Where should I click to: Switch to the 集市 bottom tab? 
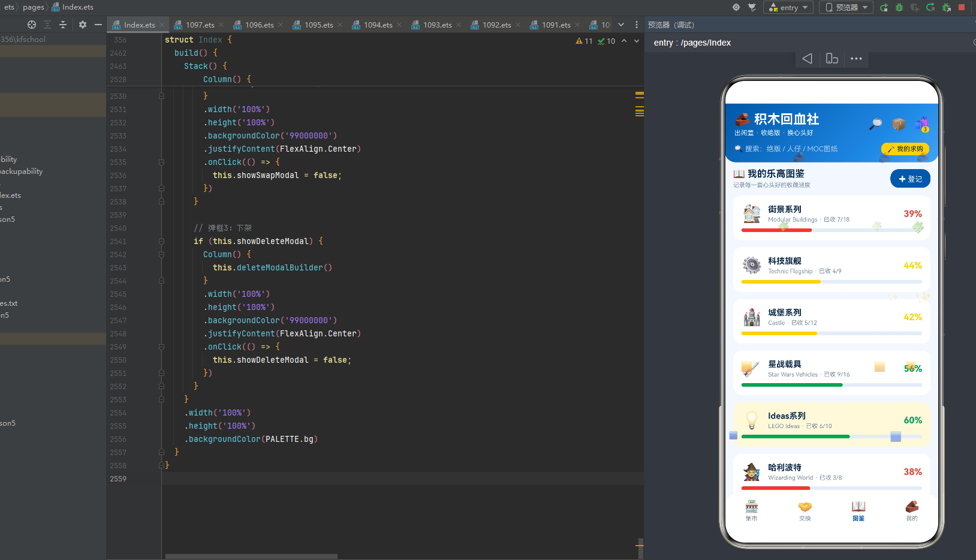[x=751, y=510]
